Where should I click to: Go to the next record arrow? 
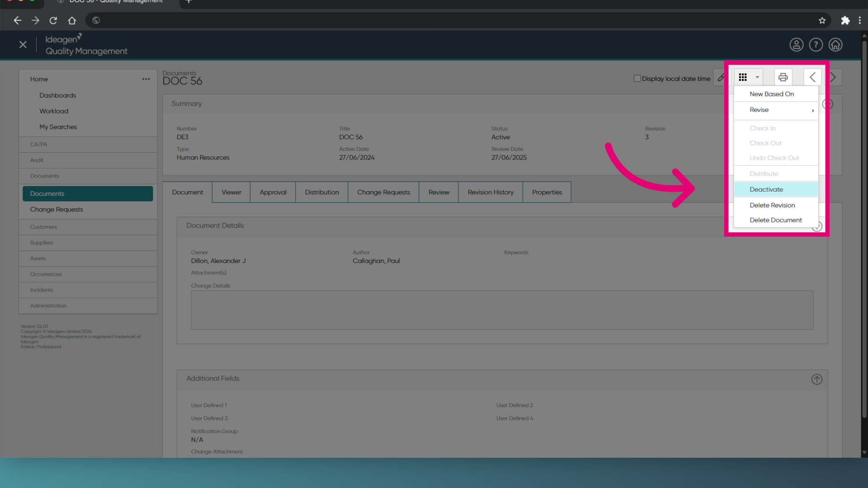[x=833, y=77]
